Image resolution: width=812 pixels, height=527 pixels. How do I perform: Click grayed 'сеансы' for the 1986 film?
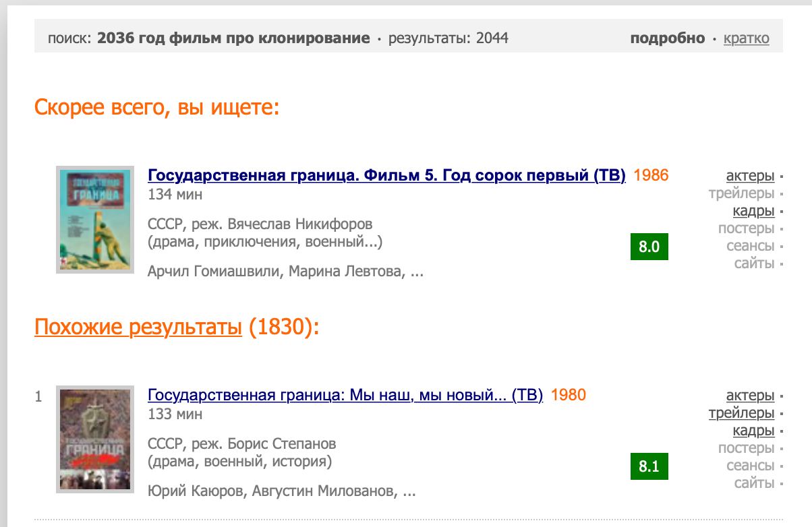750,247
